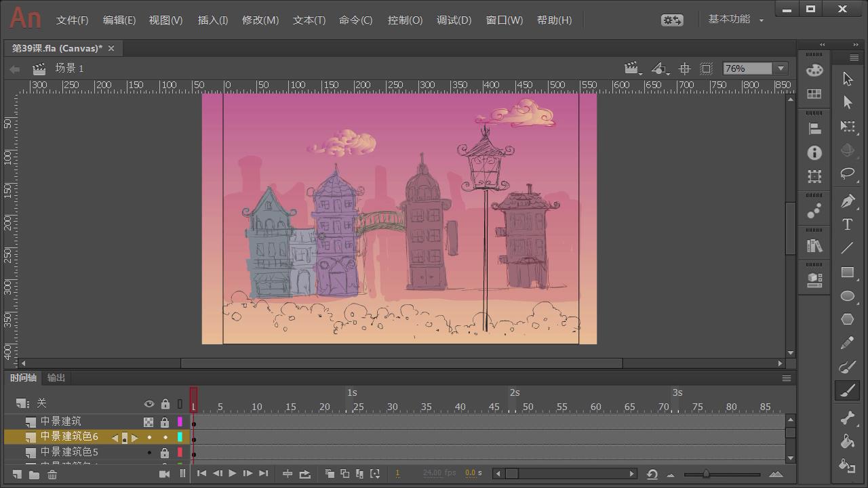Screen dimensions: 868x488
Task: Open the Info panel
Action: pyautogui.click(x=814, y=153)
